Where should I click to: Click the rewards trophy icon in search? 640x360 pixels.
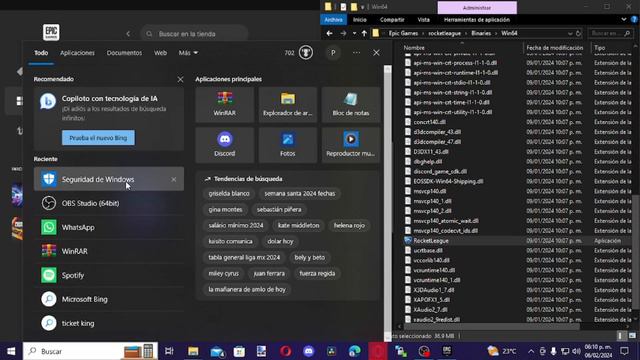tap(306, 53)
